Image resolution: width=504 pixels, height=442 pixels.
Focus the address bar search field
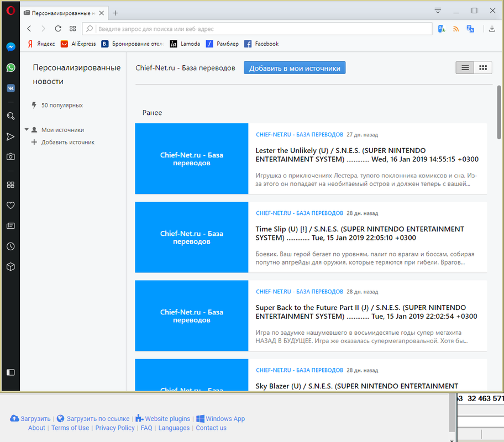point(257,29)
